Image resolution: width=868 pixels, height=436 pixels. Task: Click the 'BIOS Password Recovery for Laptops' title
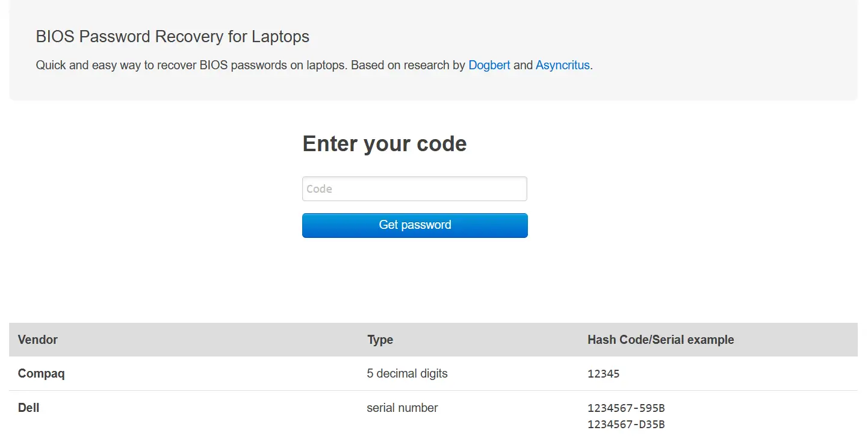tap(172, 37)
